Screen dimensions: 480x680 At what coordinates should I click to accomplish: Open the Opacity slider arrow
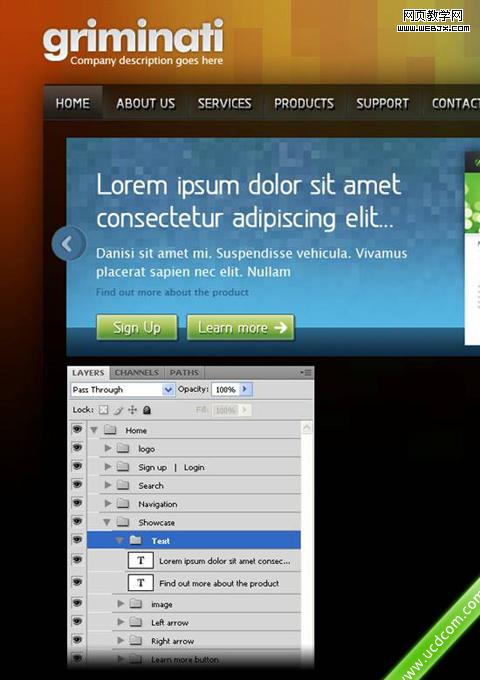[x=245, y=389]
